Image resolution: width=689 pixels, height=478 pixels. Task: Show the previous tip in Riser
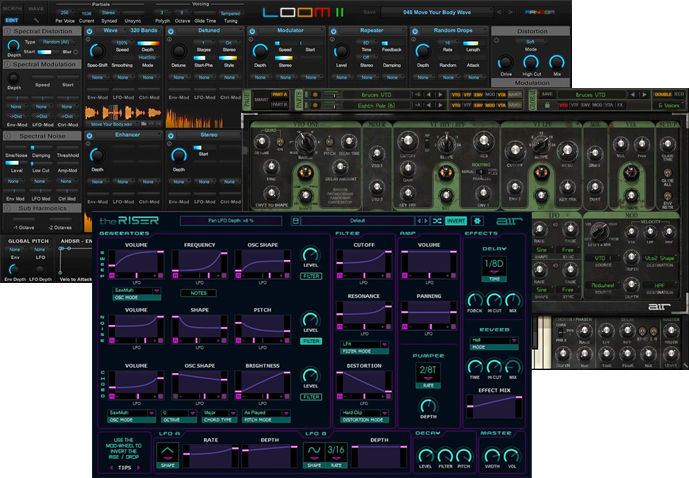point(111,468)
